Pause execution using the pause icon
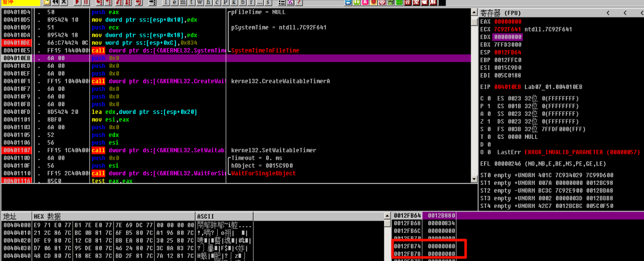The height and width of the screenshot is (261, 644). click(x=86, y=3)
